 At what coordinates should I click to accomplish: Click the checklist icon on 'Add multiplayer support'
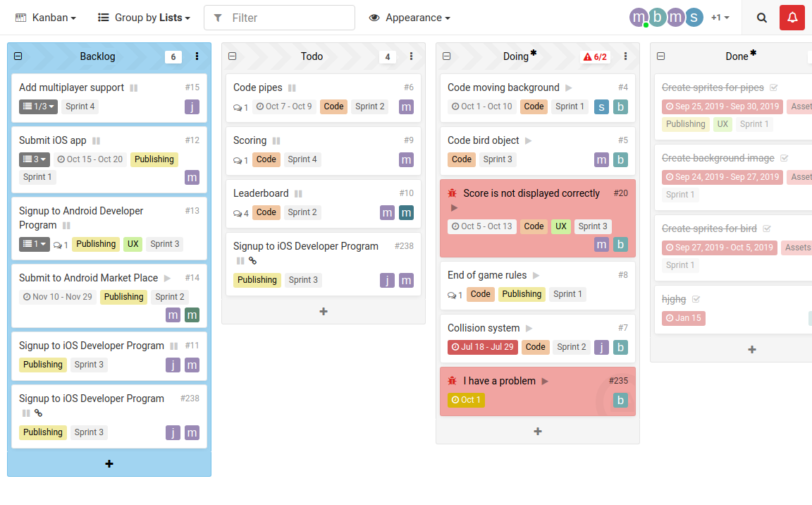tap(28, 107)
